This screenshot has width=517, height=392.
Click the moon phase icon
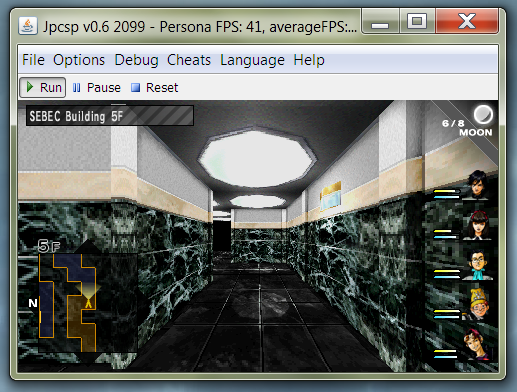(483, 115)
